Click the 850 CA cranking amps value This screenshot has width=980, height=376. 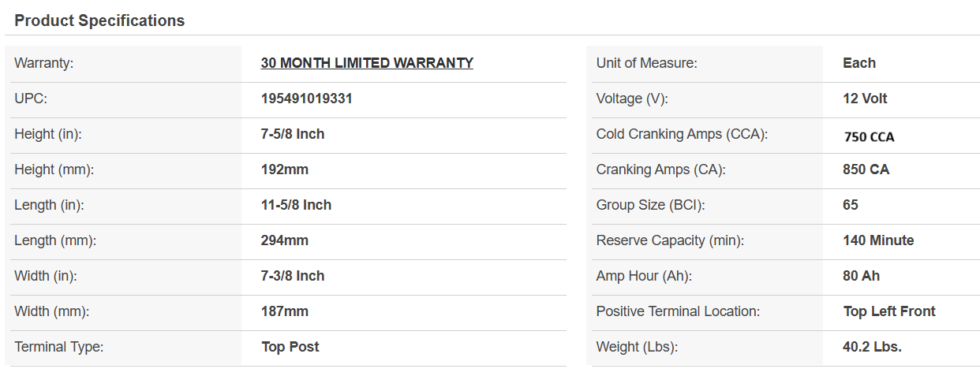pyautogui.click(x=866, y=169)
